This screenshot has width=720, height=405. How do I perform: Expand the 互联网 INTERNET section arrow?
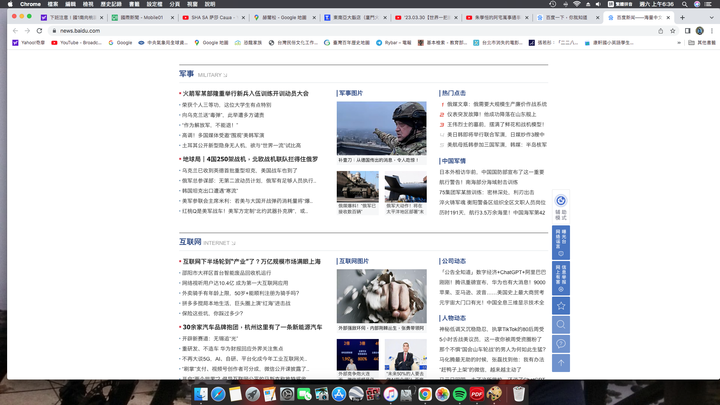[x=233, y=243]
